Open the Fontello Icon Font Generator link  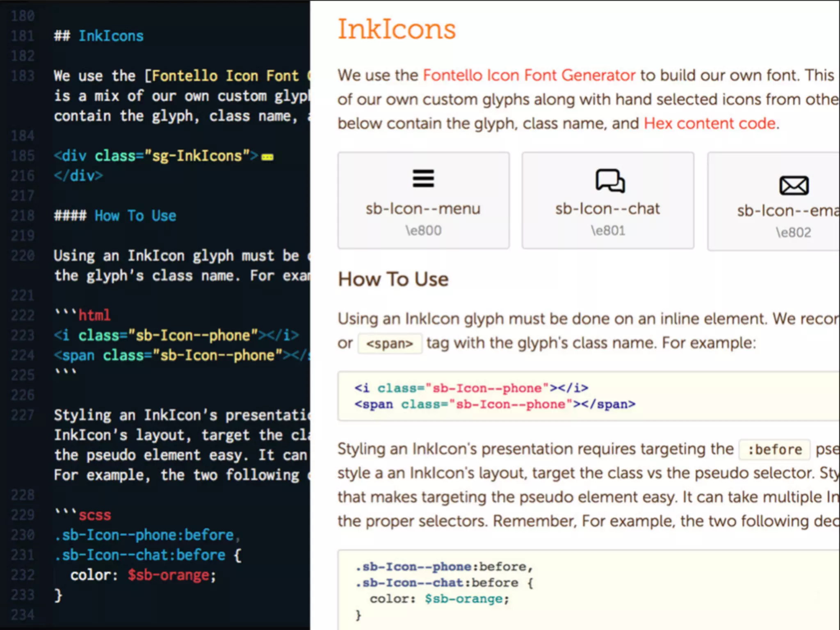[x=529, y=75]
